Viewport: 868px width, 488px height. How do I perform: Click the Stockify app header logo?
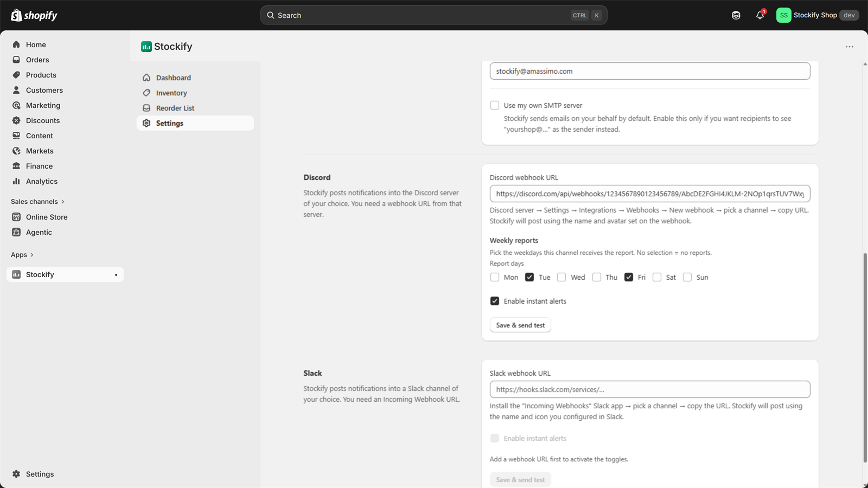(x=146, y=47)
